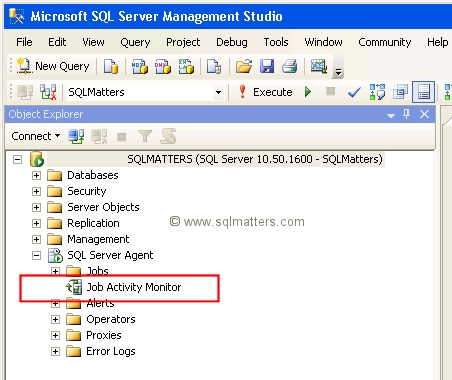Click the Cancel Executing Query stop icon
452x380 pixels.
coord(330,91)
